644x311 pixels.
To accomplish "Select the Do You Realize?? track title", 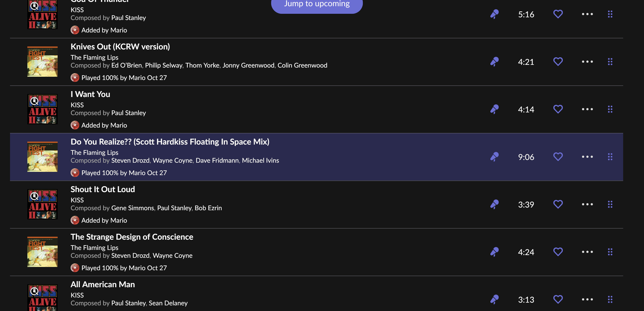I will pos(170,142).
